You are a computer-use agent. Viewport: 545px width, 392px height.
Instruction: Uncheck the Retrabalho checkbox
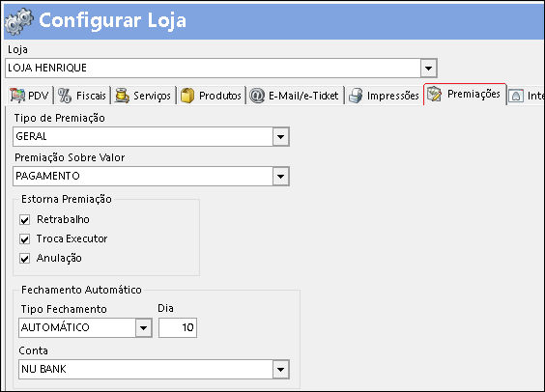(x=25, y=220)
